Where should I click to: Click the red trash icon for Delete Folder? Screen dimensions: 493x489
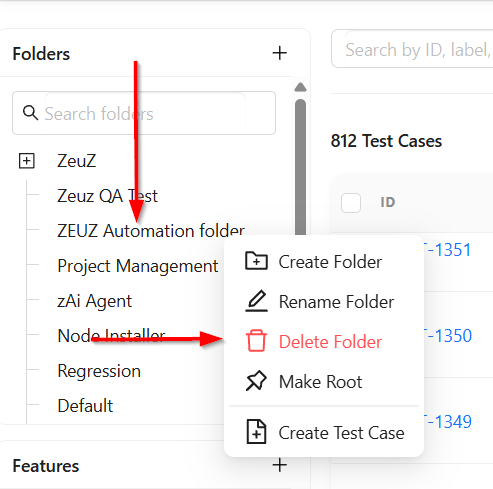pos(256,341)
